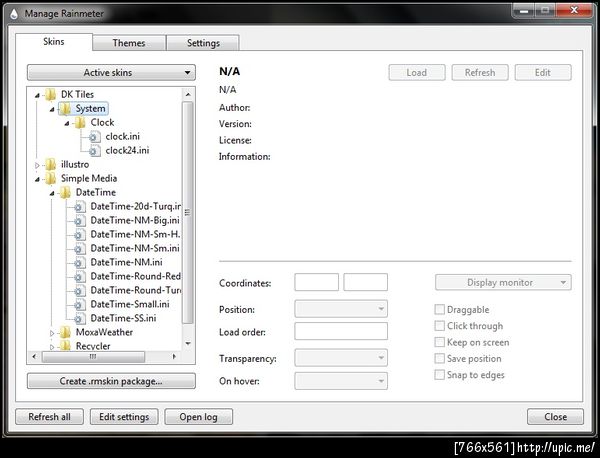The image size is (600, 458).
Task: Click the Load order input field
Action: point(341,331)
